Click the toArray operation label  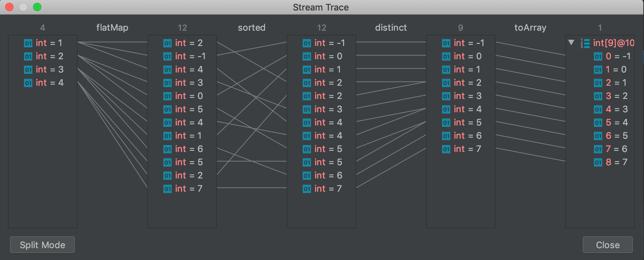[x=530, y=28]
